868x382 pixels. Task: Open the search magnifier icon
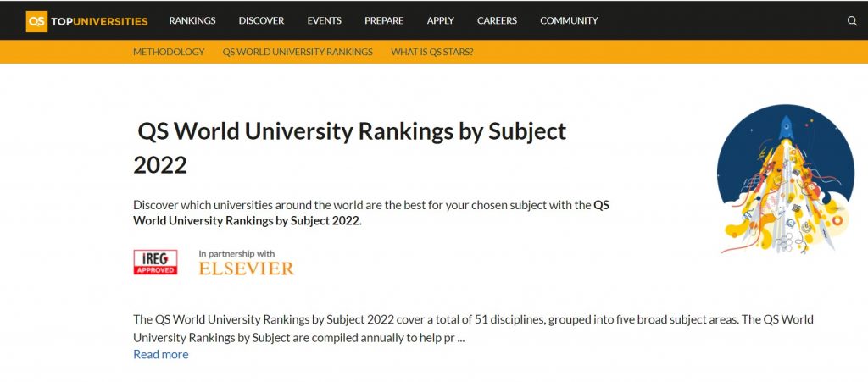click(x=852, y=20)
